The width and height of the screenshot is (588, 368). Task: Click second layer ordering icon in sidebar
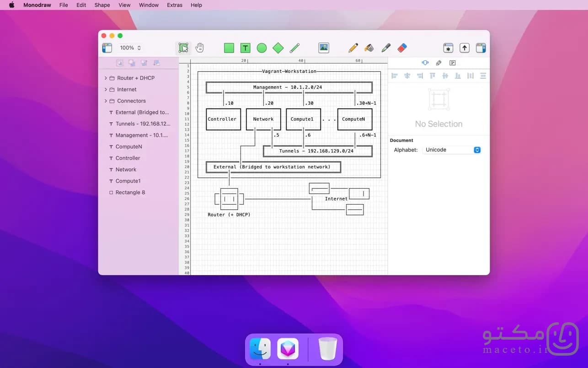(x=132, y=63)
